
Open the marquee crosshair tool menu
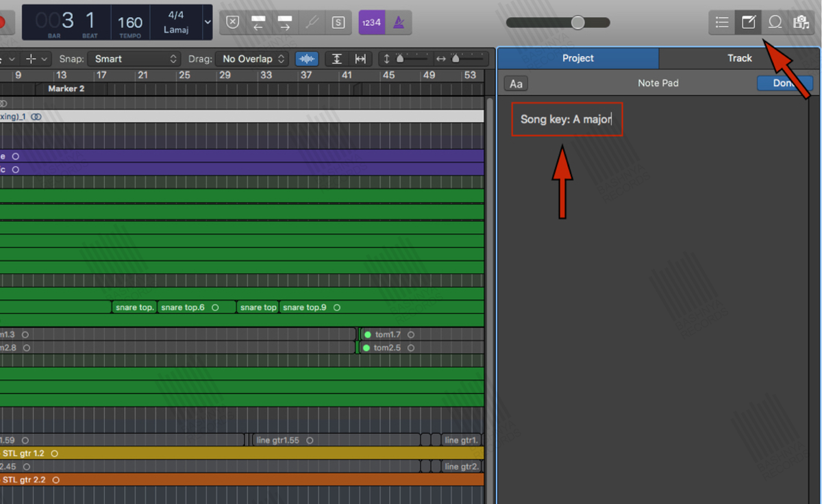click(x=36, y=59)
